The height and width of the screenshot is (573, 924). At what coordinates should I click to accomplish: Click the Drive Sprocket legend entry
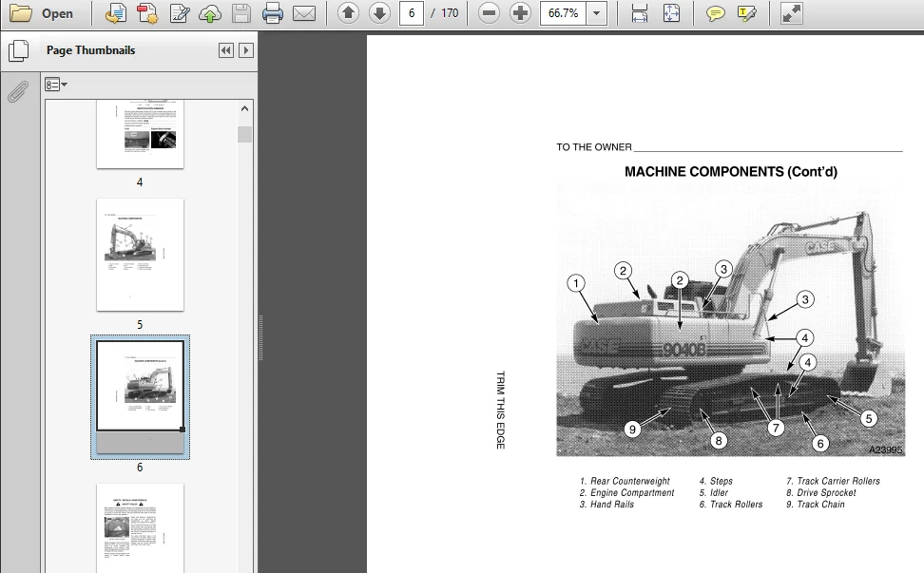point(821,493)
